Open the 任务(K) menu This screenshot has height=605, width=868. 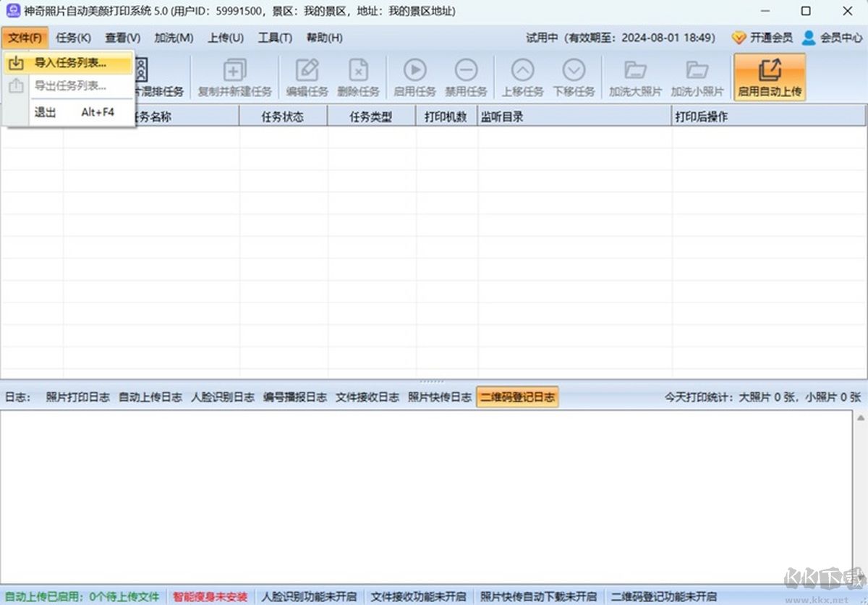72,38
